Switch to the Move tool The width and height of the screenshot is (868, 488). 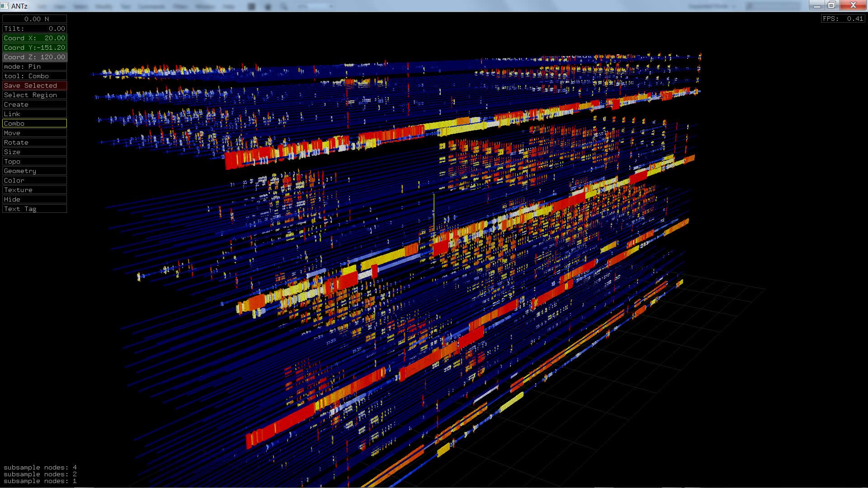point(34,133)
